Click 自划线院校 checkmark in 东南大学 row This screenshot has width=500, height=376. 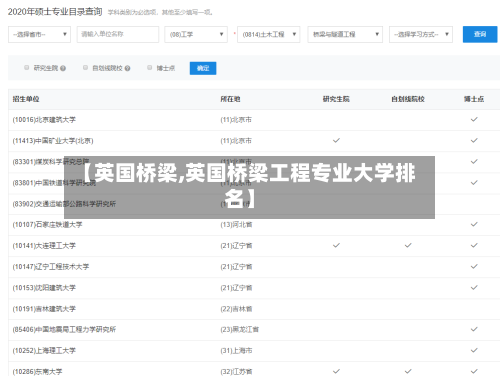click(408, 371)
